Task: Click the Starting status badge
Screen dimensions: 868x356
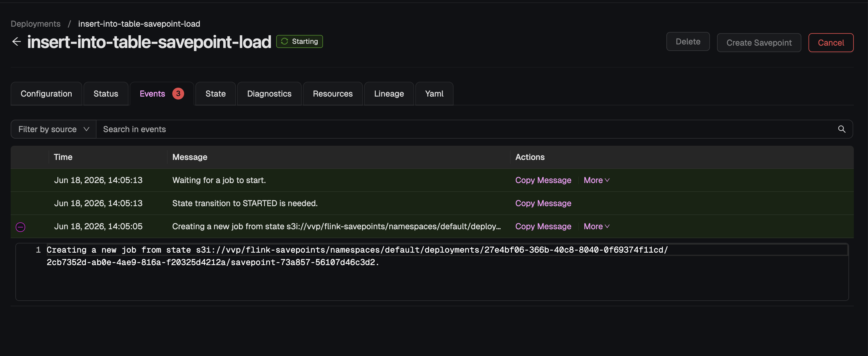Action: point(299,41)
